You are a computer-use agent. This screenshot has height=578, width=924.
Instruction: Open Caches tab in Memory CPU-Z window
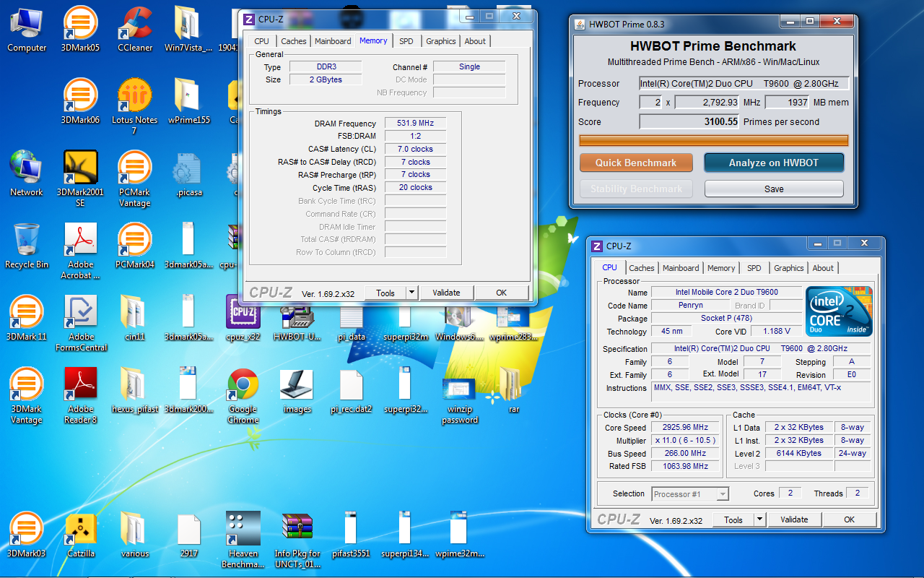293,41
